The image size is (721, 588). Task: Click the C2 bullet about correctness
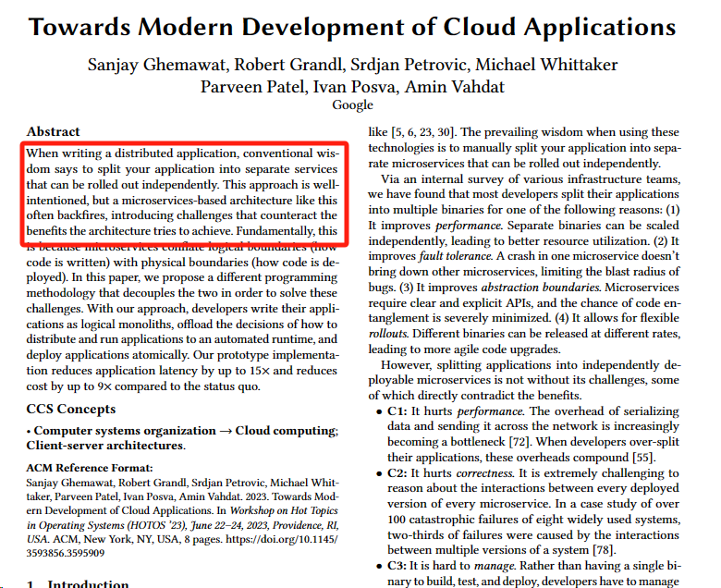pos(528,511)
